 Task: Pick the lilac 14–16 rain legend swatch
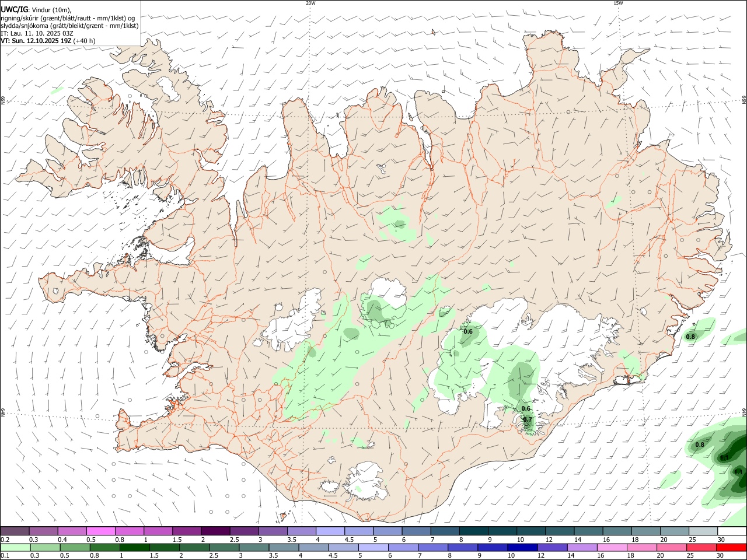click(x=581, y=547)
